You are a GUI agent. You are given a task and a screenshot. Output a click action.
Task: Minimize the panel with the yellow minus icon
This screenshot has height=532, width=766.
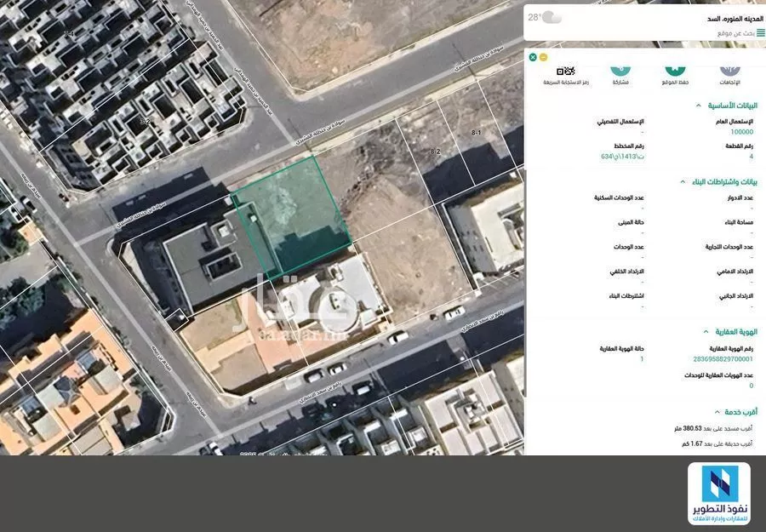click(x=542, y=57)
